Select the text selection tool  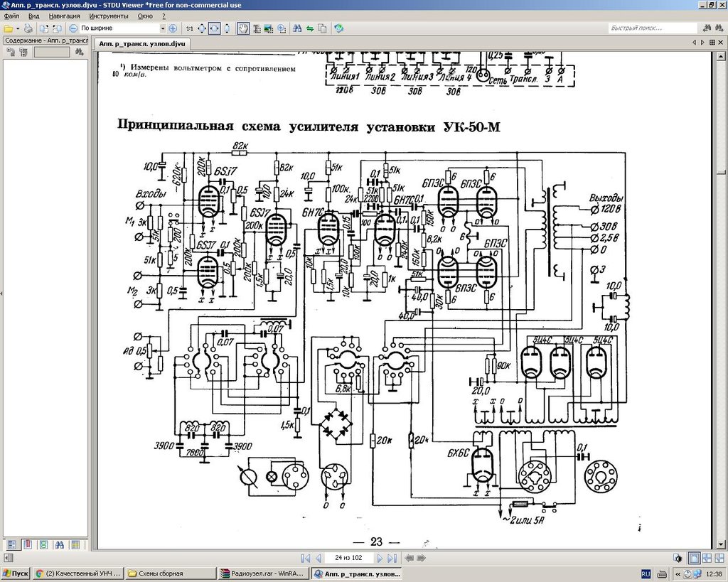[256, 28]
